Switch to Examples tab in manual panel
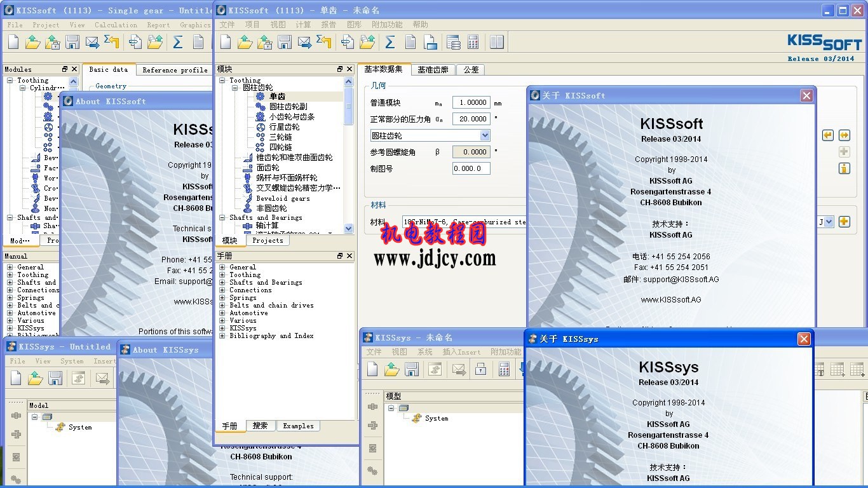The height and width of the screenshot is (488, 868). coord(298,426)
